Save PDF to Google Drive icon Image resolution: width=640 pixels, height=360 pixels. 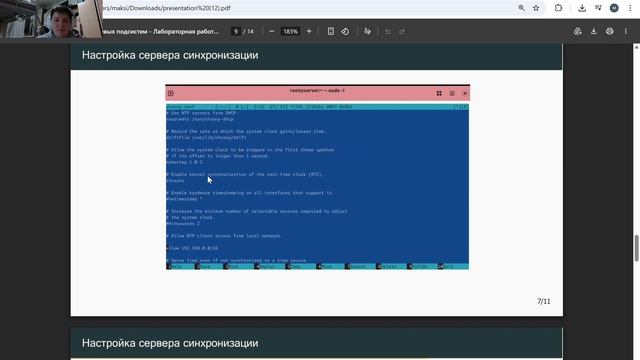(578, 31)
